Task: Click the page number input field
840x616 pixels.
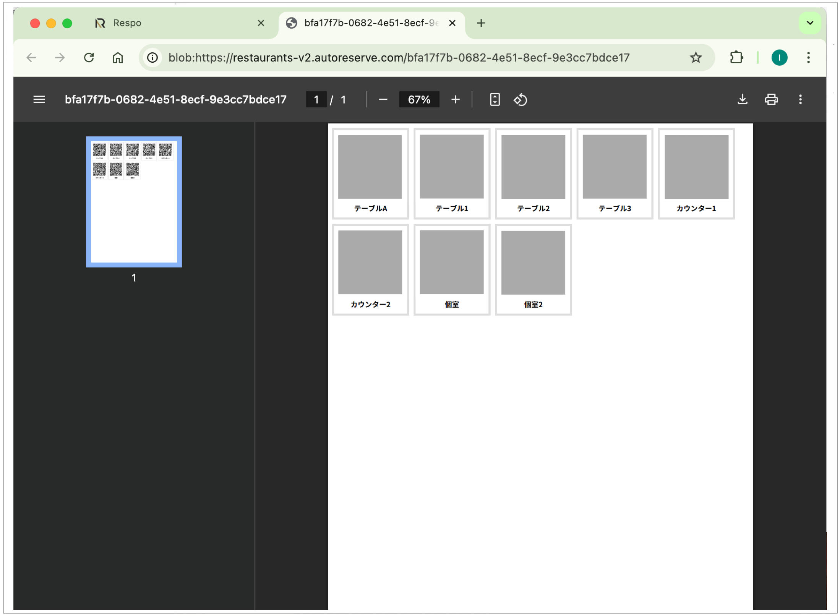Action: pyautogui.click(x=316, y=100)
